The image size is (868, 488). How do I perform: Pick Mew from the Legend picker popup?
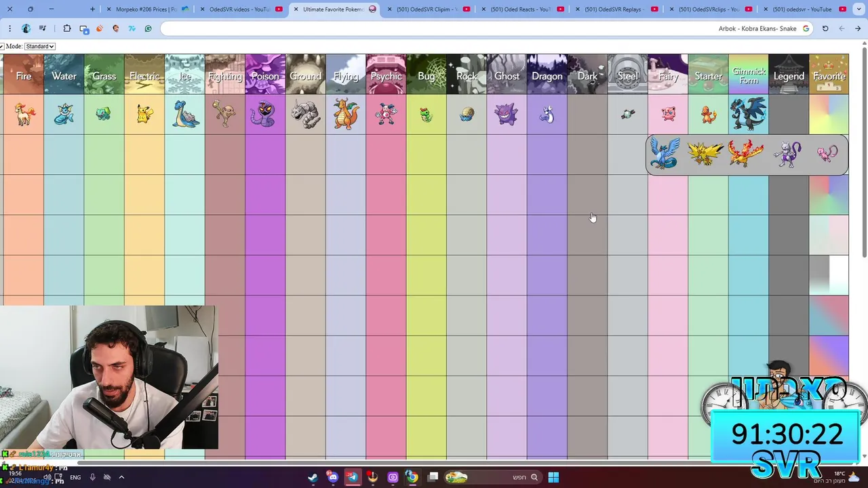coord(827,154)
